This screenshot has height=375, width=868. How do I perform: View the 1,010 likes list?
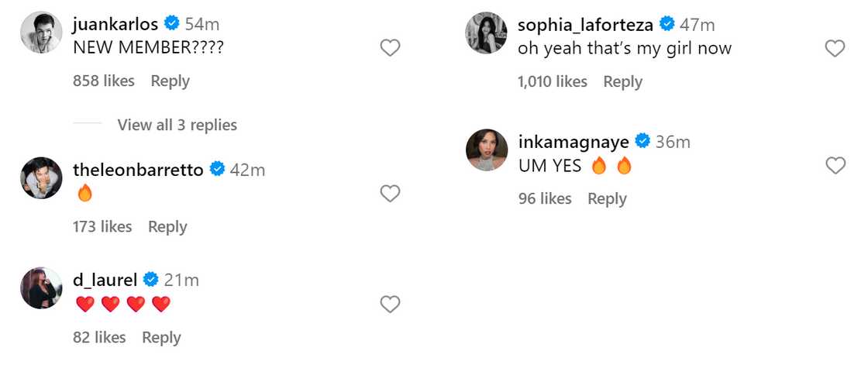[x=553, y=81]
